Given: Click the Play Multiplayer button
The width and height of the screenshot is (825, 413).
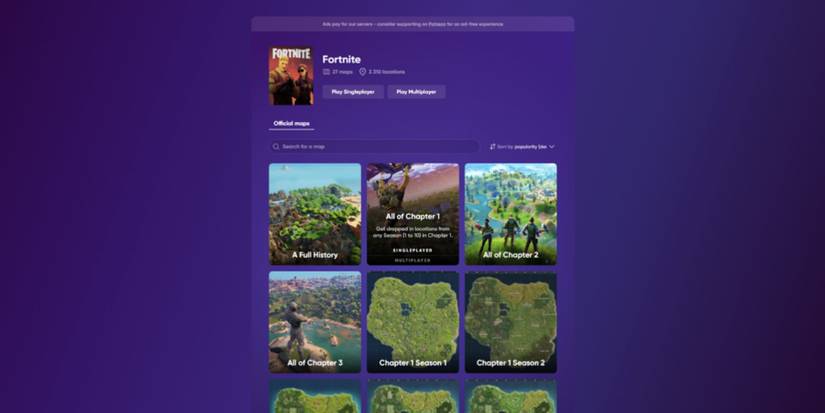Looking at the screenshot, I should [x=416, y=92].
